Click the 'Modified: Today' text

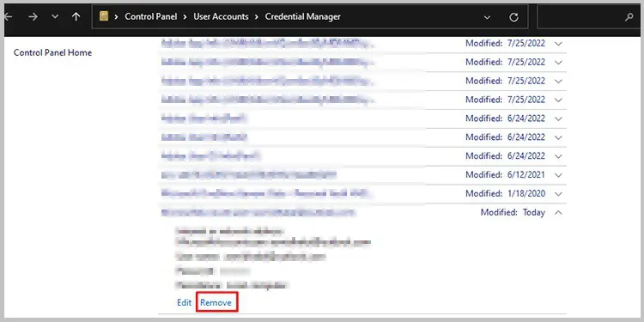pyautogui.click(x=513, y=213)
